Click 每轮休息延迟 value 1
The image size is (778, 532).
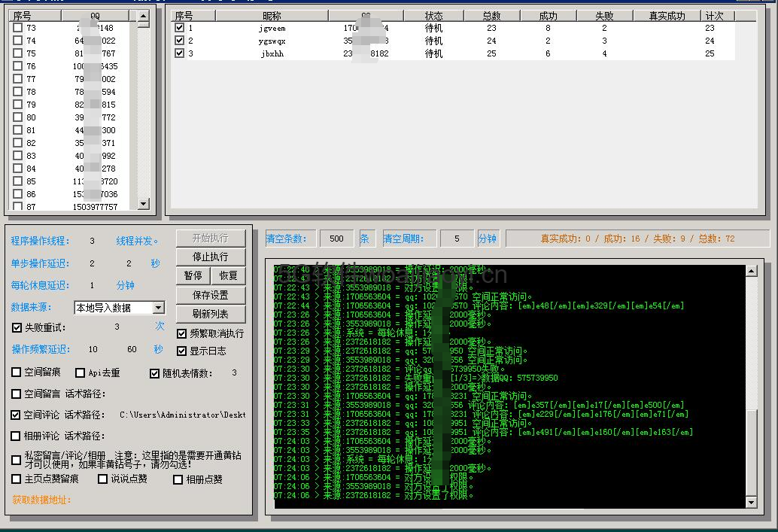pos(92,285)
